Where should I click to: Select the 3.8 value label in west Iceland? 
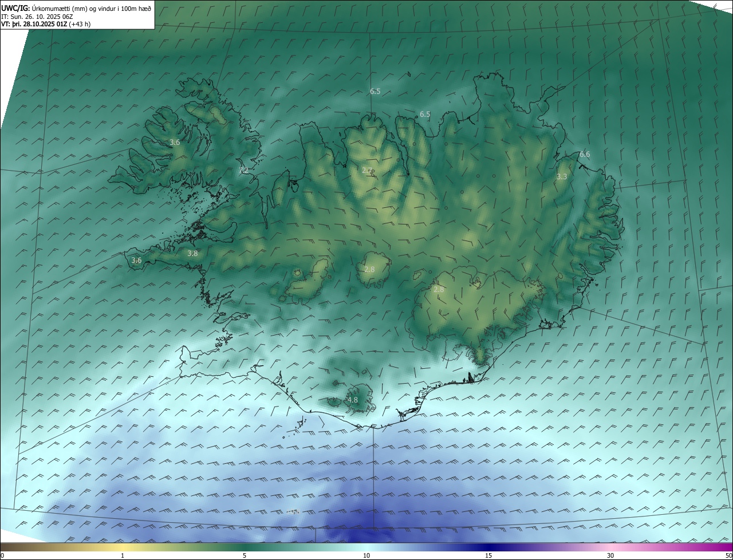tap(192, 253)
